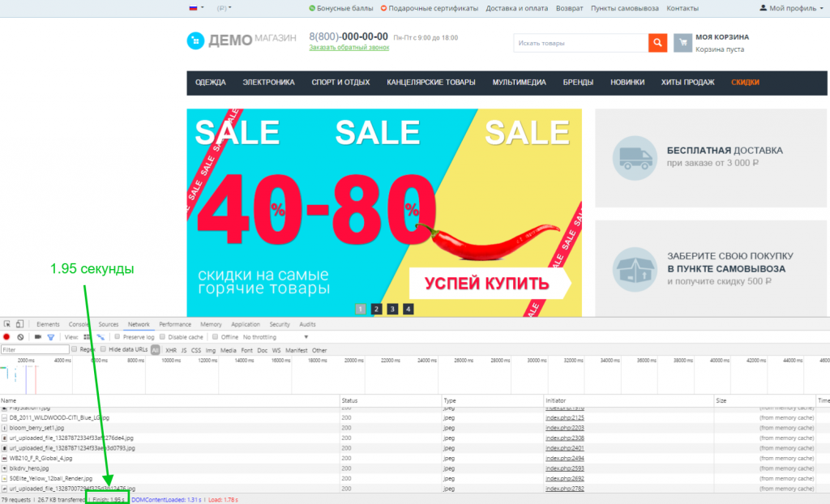Select the DB_2011_WILDWOOD-CITI_Blue_LG.jpg request row
This screenshot has width=830, height=504.
pyautogui.click(x=415, y=418)
